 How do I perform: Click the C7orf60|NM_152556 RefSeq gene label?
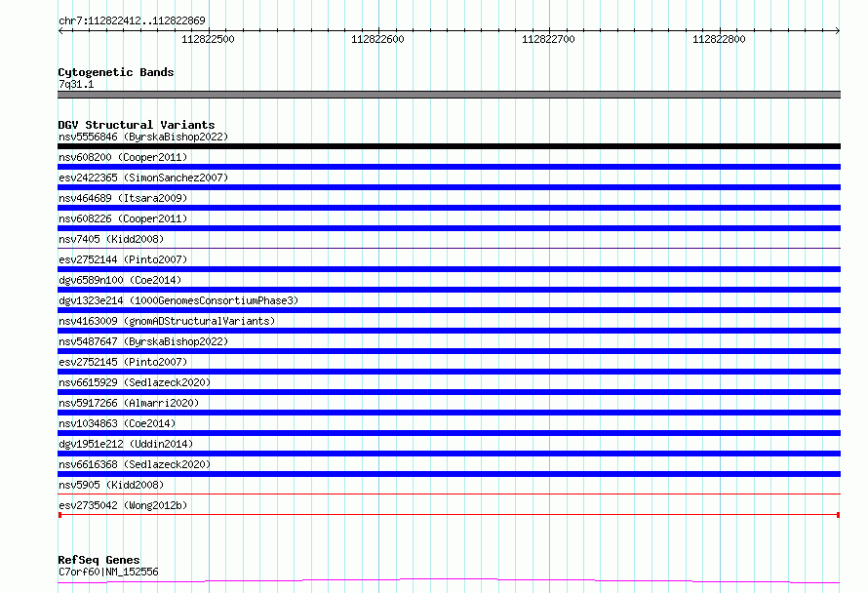click(108, 572)
